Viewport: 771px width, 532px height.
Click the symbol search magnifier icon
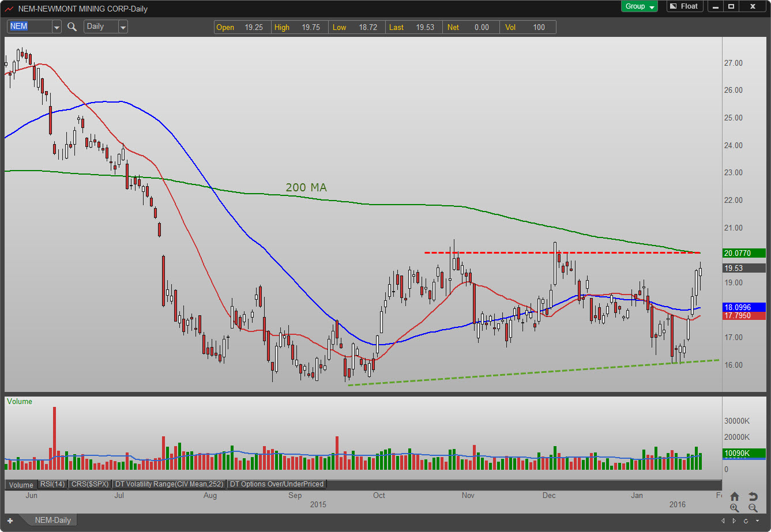[72, 27]
